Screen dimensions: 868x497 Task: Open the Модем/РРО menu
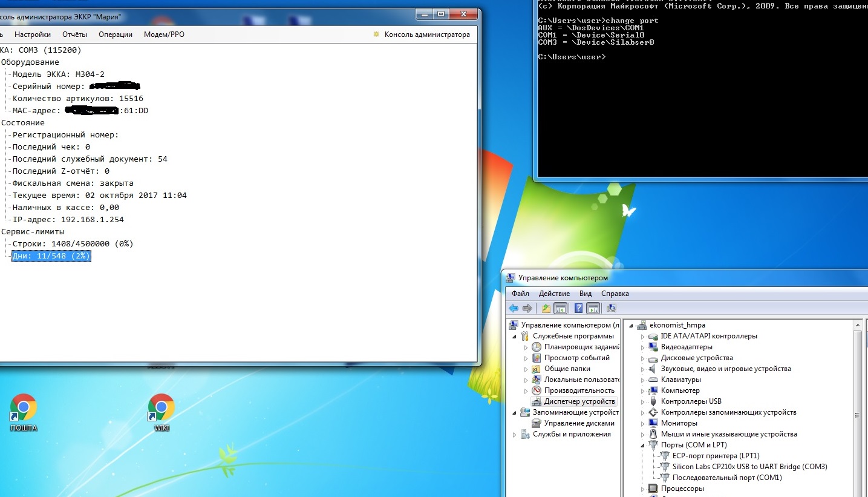pos(164,35)
